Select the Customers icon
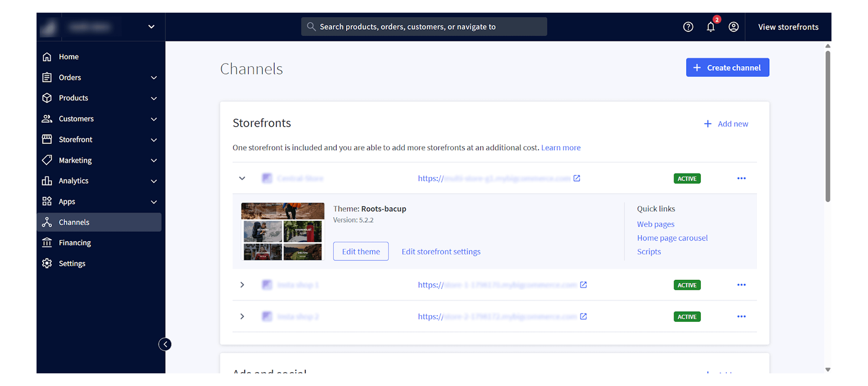This screenshot has width=868, height=386. pyautogui.click(x=47, y=118)
